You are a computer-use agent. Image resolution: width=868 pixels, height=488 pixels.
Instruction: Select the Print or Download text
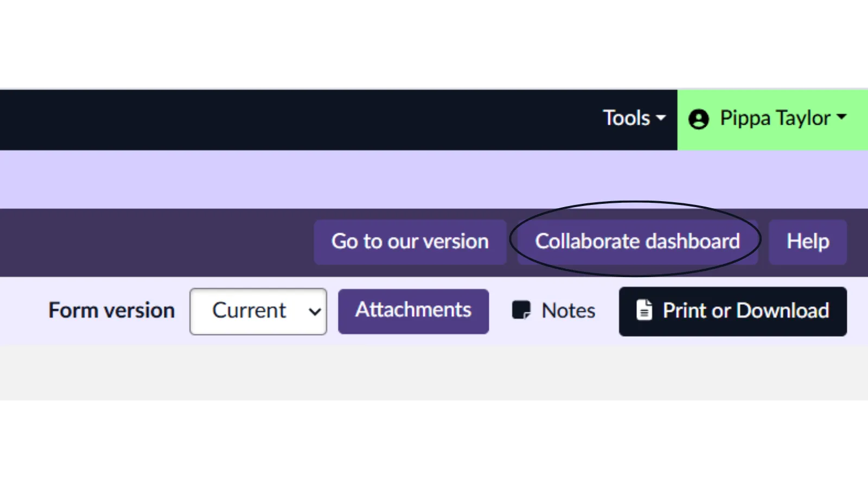pyautogui.click(x=745, y=311)
